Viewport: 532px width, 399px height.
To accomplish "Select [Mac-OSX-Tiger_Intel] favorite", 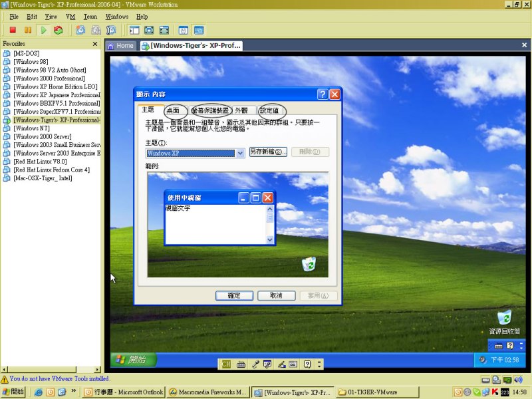I will (x=43, y=178).
